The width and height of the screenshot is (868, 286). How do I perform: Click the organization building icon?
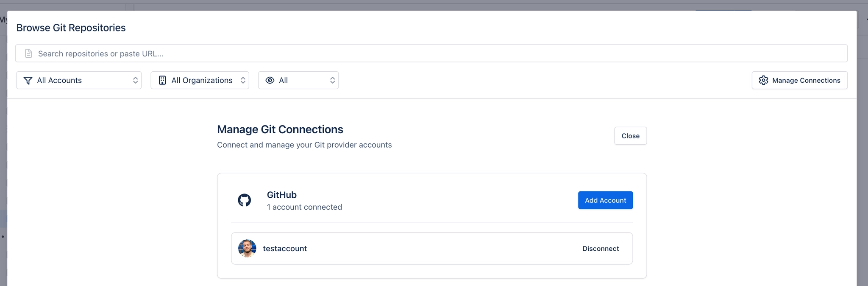coord(162,80)
